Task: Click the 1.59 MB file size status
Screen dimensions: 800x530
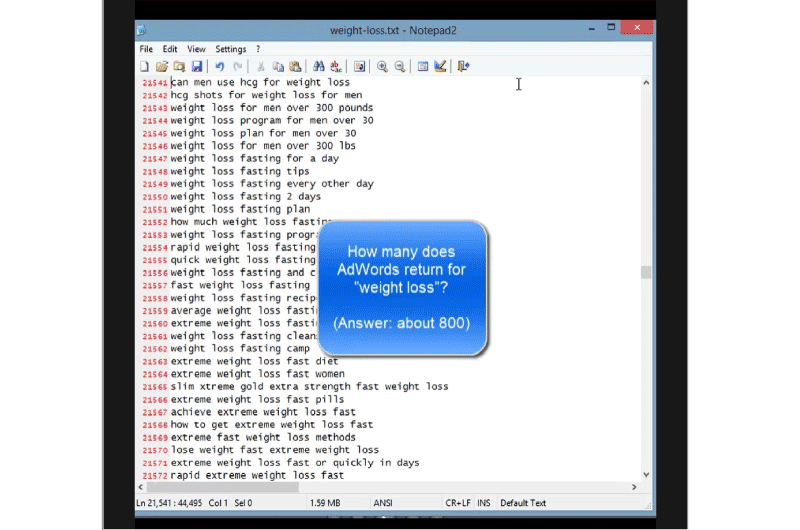Action: 325,503
